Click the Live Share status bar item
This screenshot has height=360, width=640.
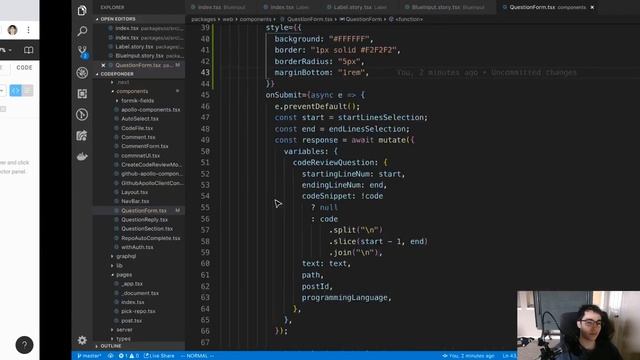pyautogui.click(x=159, y=356)
